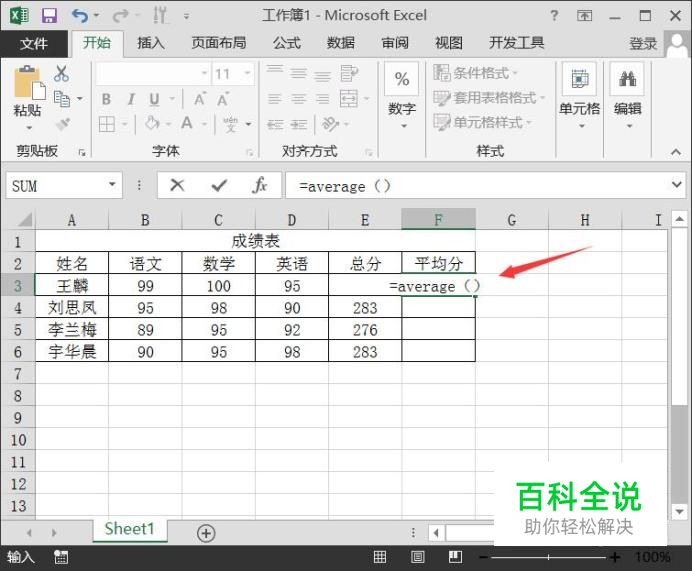This screenshot has width=692, height=571.
Task: Click the Wrap Text icon
Action: tap(349, 74)
